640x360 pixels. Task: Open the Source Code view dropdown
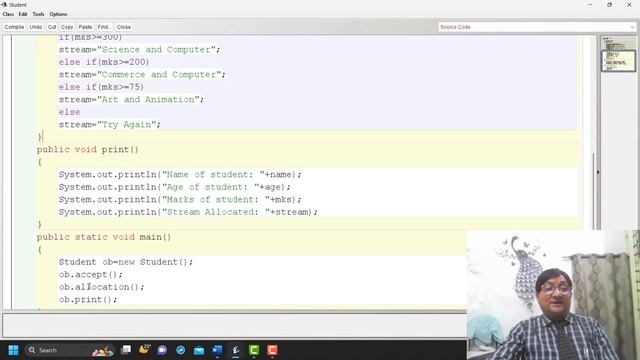(537, 27)
